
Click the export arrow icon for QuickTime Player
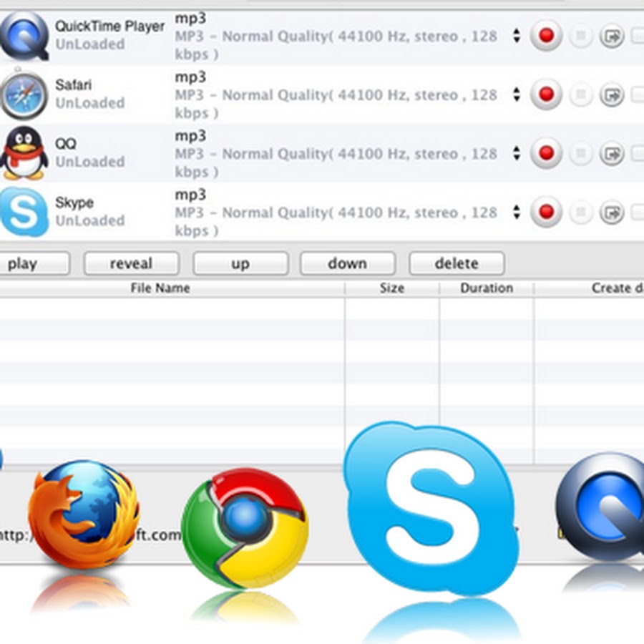612,36
